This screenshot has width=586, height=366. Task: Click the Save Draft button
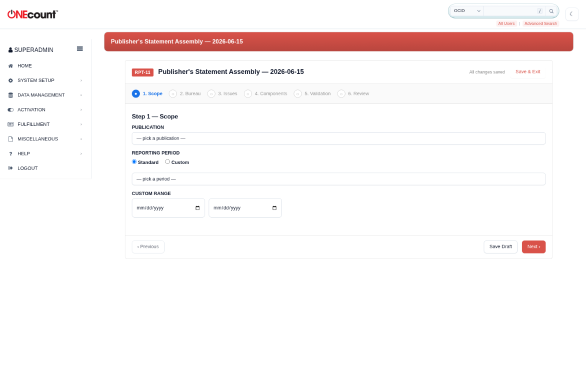click(500, 247)
